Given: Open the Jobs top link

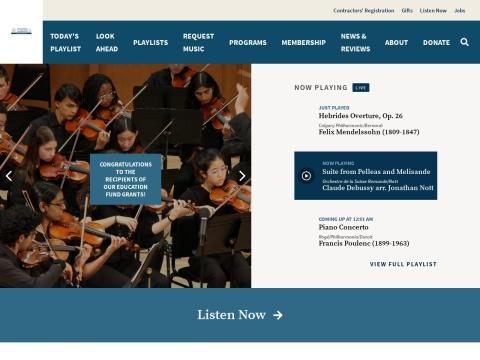Looking at the screenshot, I should pyautogui.click(x=460, y=11).
